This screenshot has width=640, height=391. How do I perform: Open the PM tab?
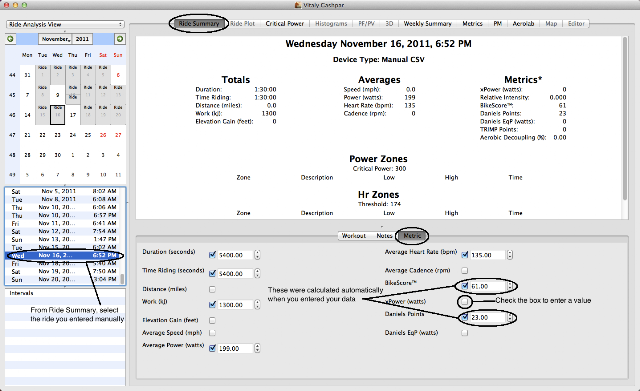point(498,24)
